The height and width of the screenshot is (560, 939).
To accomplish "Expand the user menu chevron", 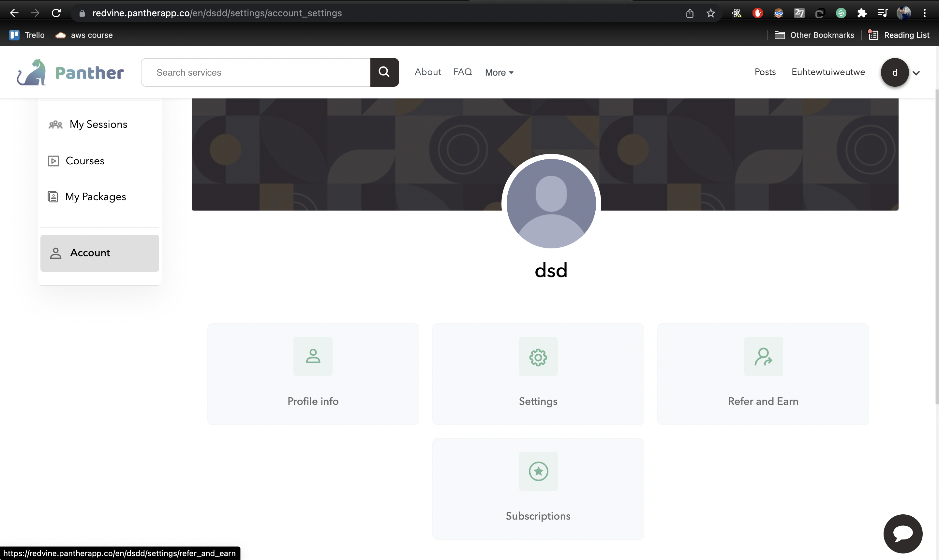I will [x=916, y=73].
